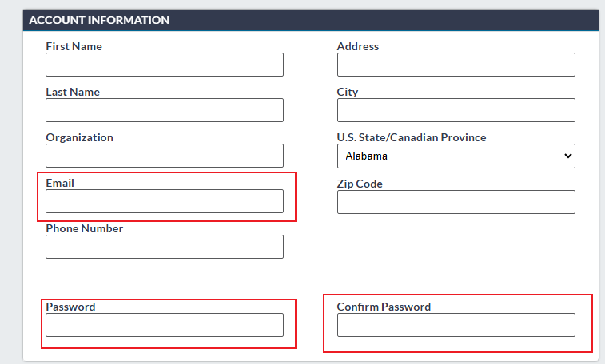
Task: Open the state dropdown showing Alabama
Action: (456, 156)
